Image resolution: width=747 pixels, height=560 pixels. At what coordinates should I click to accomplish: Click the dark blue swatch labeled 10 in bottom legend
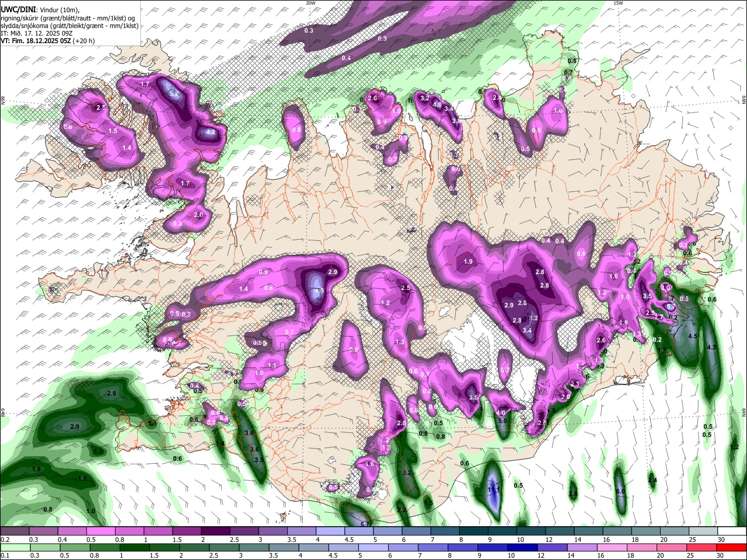pyautogui.click(x=522, y=548)
